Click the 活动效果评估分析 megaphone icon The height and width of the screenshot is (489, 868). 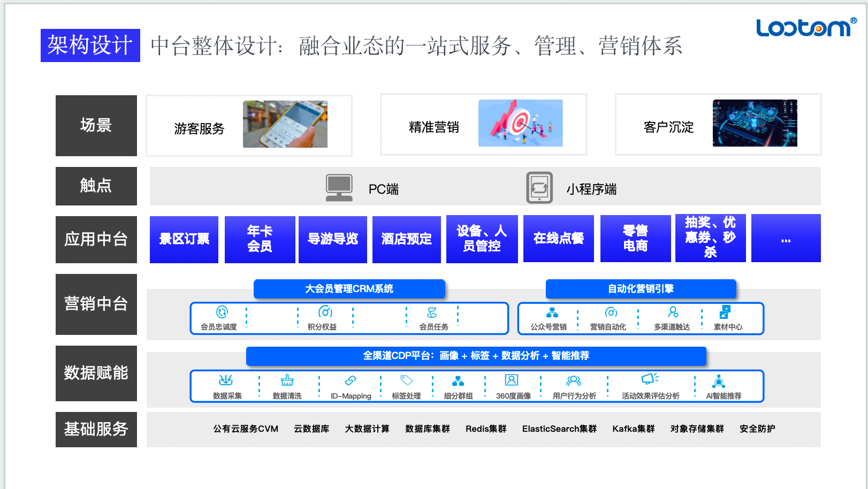(650, 379)
